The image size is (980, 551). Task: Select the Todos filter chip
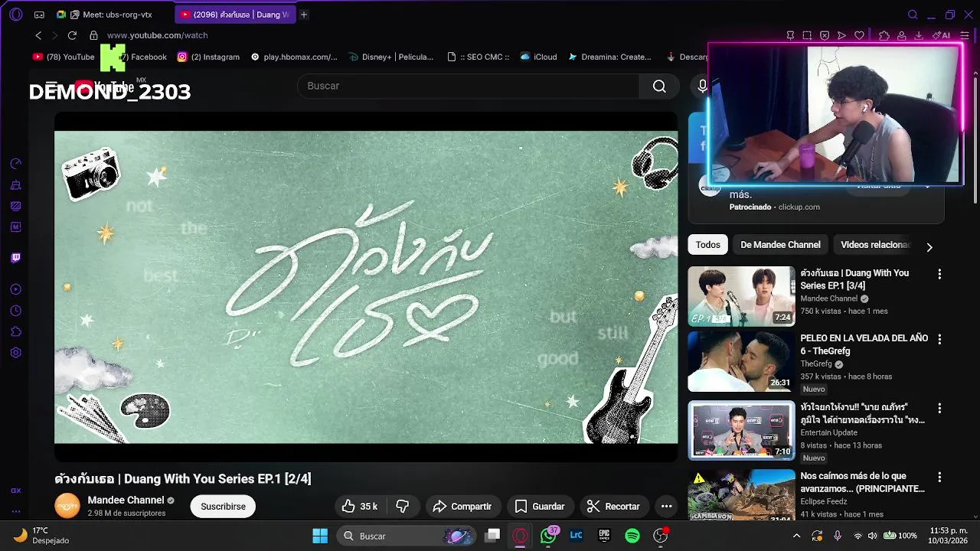point(707,245)
